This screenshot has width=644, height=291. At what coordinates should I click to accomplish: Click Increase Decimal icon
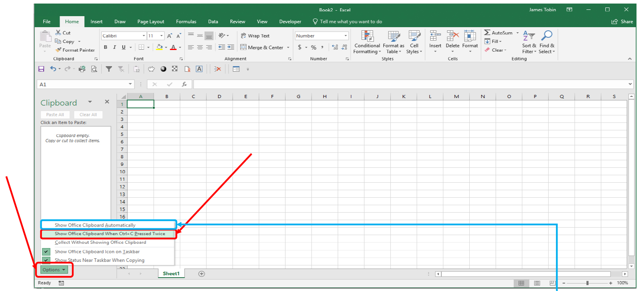335,47
